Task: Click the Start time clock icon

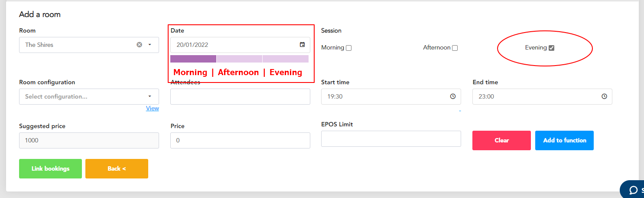Action: (x=453, y=96)
